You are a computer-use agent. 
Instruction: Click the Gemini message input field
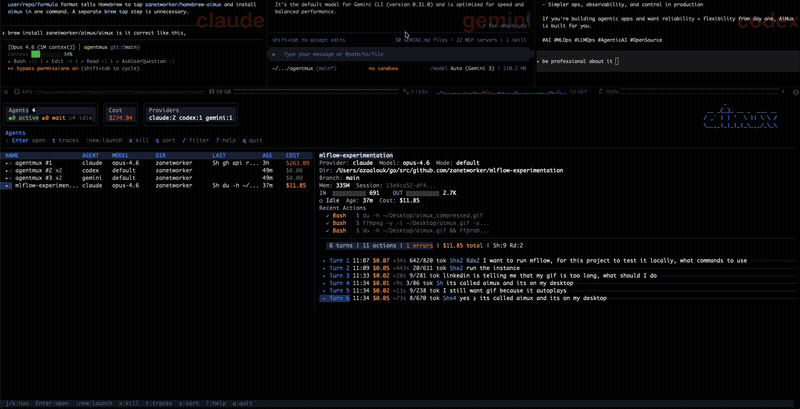point(402,54)
